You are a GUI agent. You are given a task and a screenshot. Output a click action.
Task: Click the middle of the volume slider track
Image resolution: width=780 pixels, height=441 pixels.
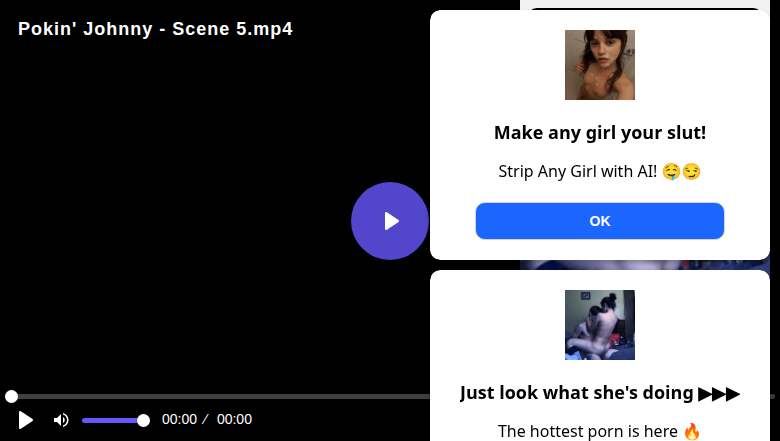(x=113, y=420)
